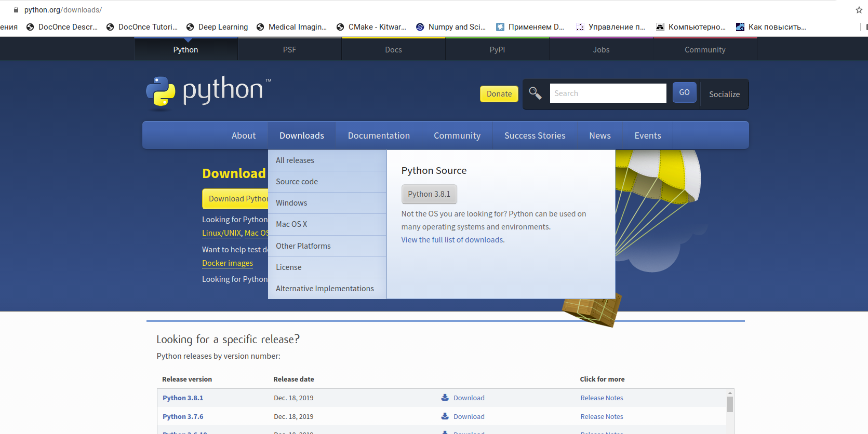This screenshot has height=434, width=868.
Task: Open the Deep Learning bookmark
Action: (217, 27)
